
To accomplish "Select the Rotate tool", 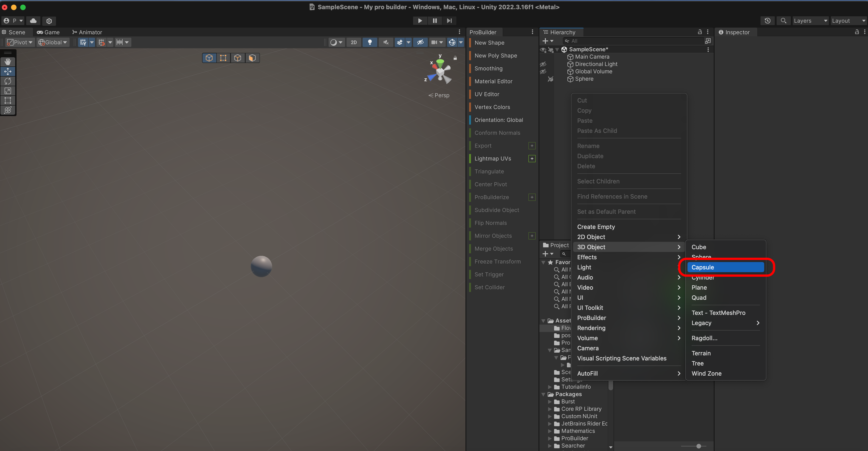I will click(8, 81).
